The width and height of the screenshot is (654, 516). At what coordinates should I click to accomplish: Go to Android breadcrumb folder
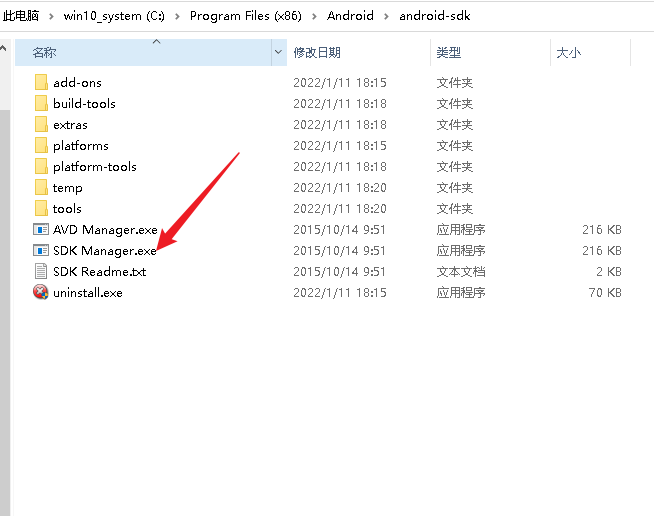click(350, 16)
